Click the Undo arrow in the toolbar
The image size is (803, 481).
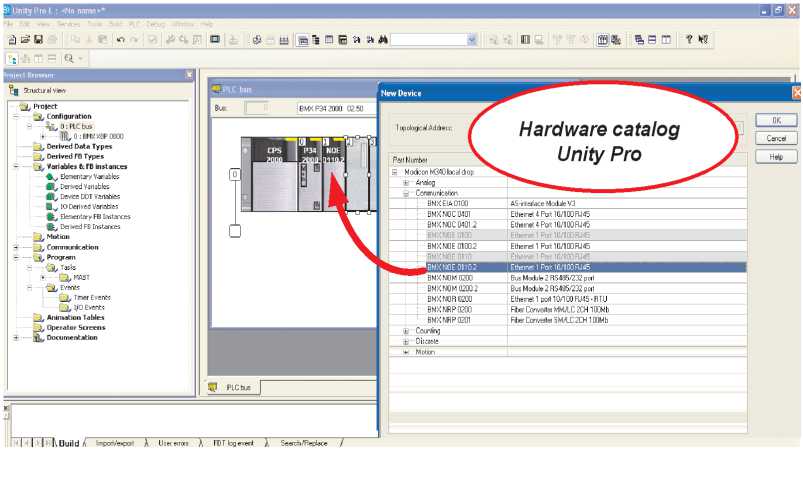119,40
